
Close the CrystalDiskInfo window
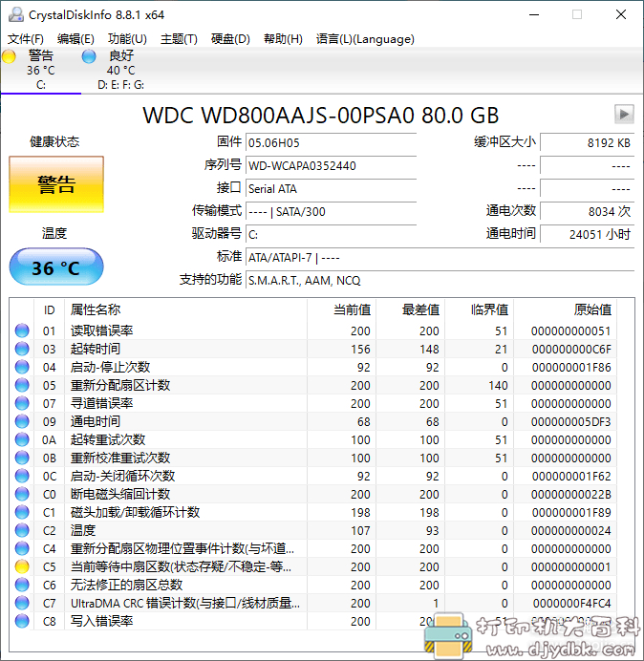click(621, 14)
